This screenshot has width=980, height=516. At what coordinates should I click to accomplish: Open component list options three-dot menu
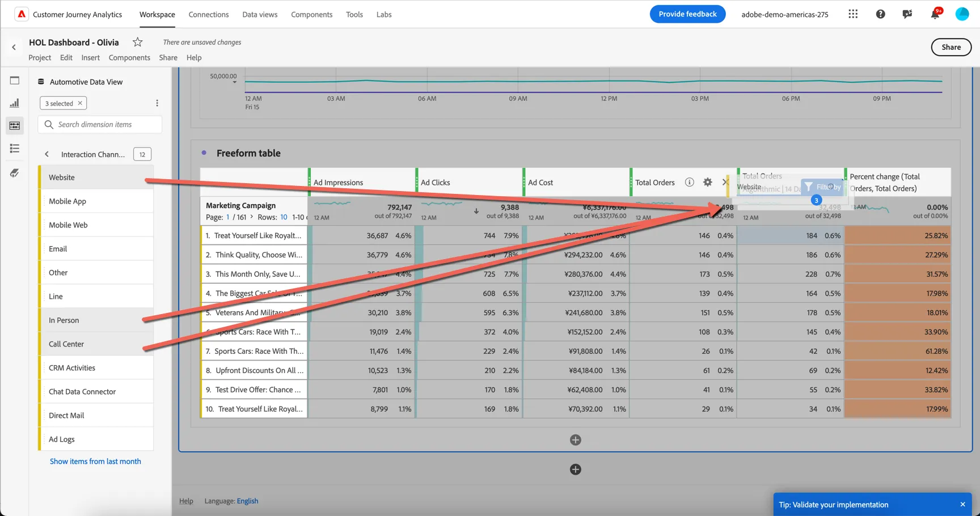click(157, 103)
